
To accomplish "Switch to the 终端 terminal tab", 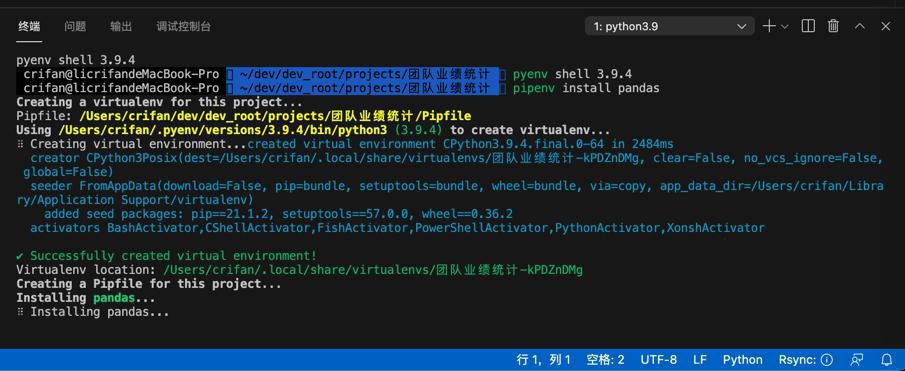I will click(x=29, y=27).
